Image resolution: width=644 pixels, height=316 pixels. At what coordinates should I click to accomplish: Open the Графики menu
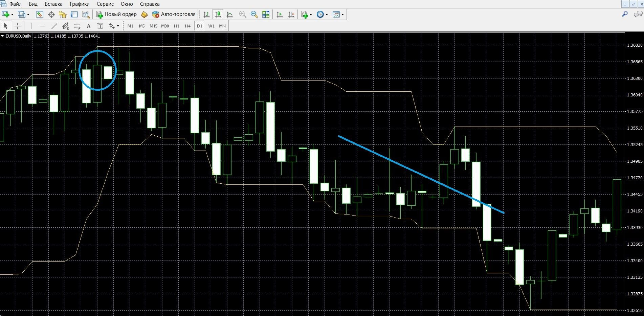click(80, 4)
